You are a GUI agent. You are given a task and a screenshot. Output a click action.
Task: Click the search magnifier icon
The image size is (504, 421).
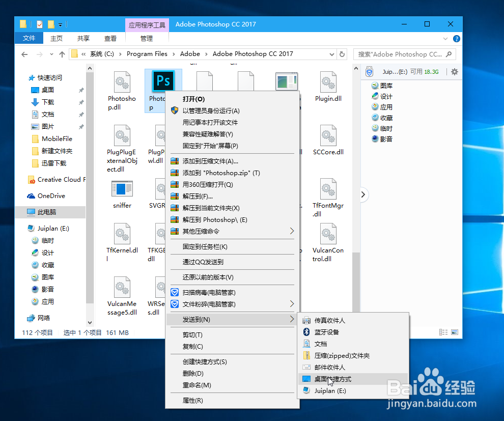point(449,54)
